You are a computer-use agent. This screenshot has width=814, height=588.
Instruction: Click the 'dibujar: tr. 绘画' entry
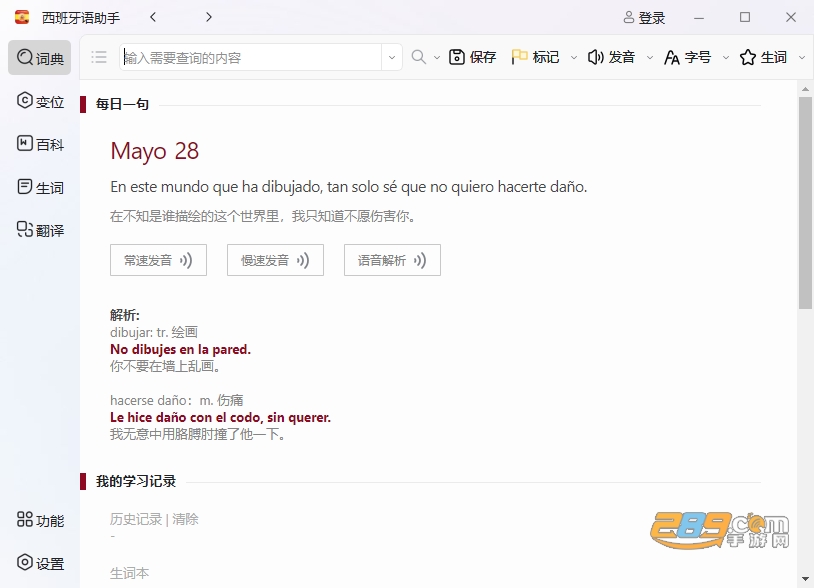(154, 332)
